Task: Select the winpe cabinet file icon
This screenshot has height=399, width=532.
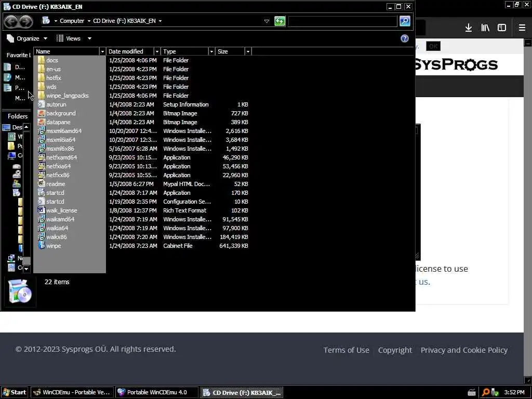Action: click(x=42, y=246)
